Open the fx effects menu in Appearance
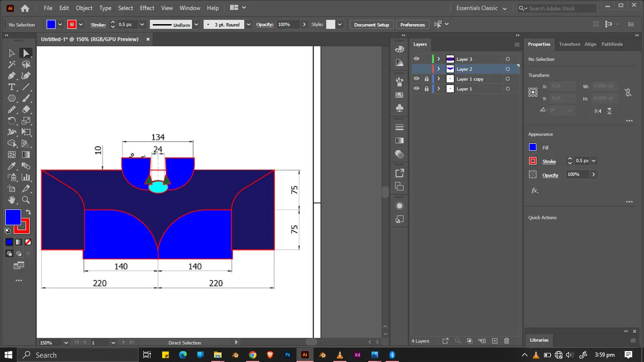 (535, 191)
